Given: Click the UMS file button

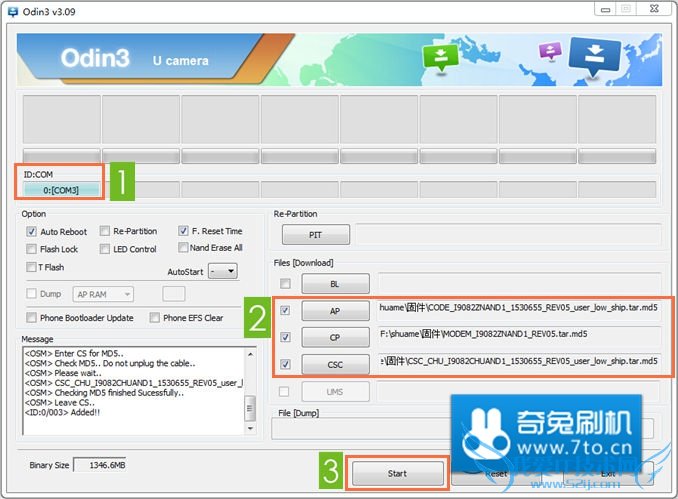Looking at the screenshot, I should (335, 392).
